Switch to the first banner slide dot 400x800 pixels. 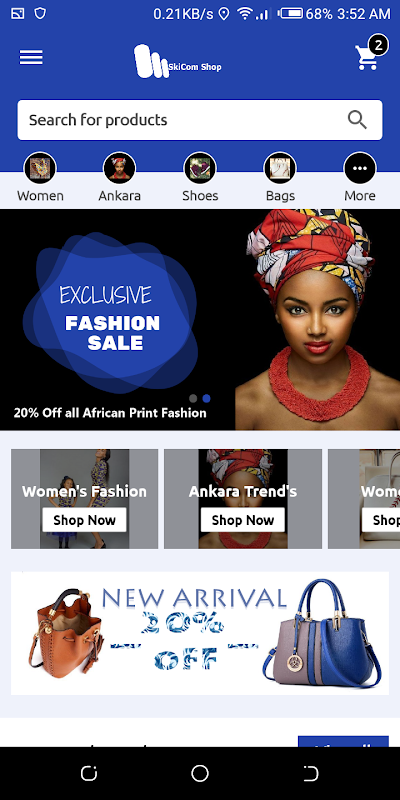[193, 398]
